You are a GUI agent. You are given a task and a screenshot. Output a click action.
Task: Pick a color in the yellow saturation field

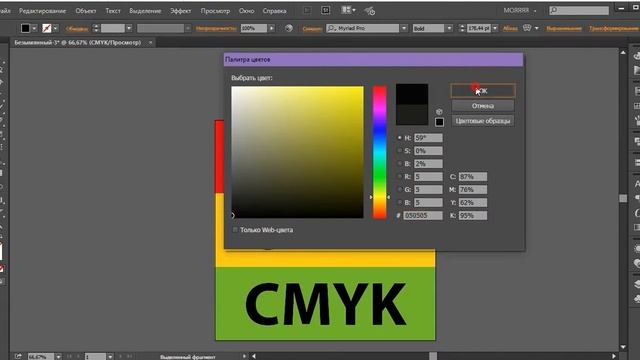297,152
